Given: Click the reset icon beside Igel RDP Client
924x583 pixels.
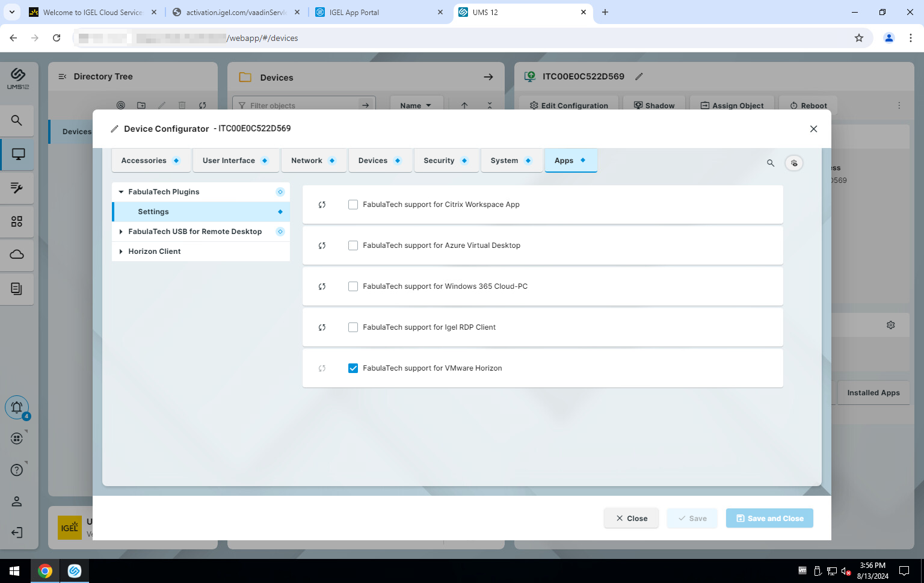Looking at the screenshot, I should coord(322,327).
